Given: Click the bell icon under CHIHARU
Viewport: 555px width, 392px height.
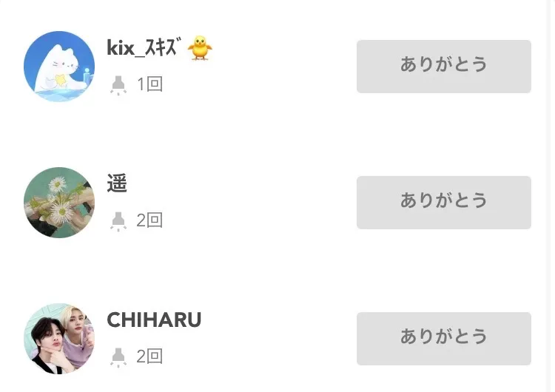Looking at the screenshot, I should pos(118,356).
